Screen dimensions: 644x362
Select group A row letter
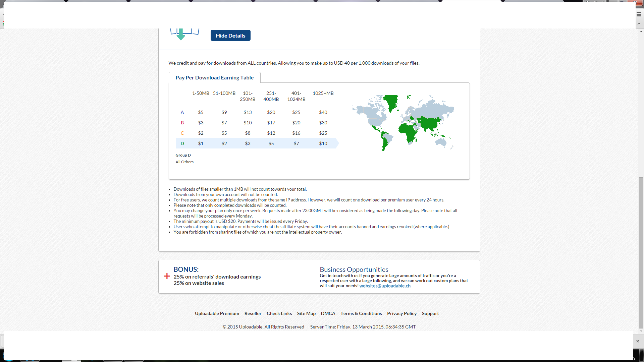182,112
